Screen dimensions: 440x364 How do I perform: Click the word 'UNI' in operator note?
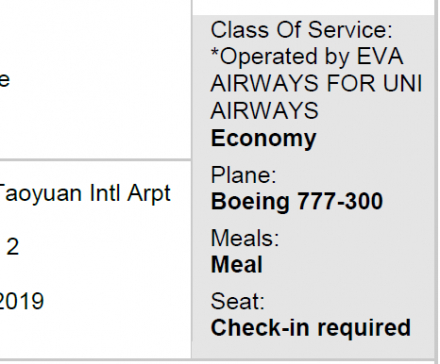point(403,83)
